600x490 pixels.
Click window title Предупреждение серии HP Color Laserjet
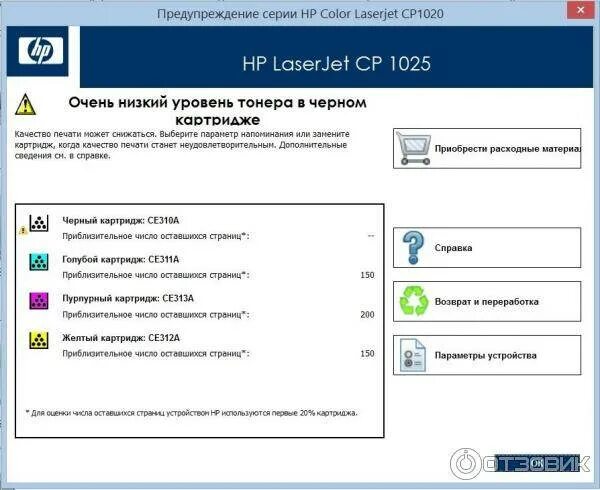pyautogui.click(x=300, y=14)
